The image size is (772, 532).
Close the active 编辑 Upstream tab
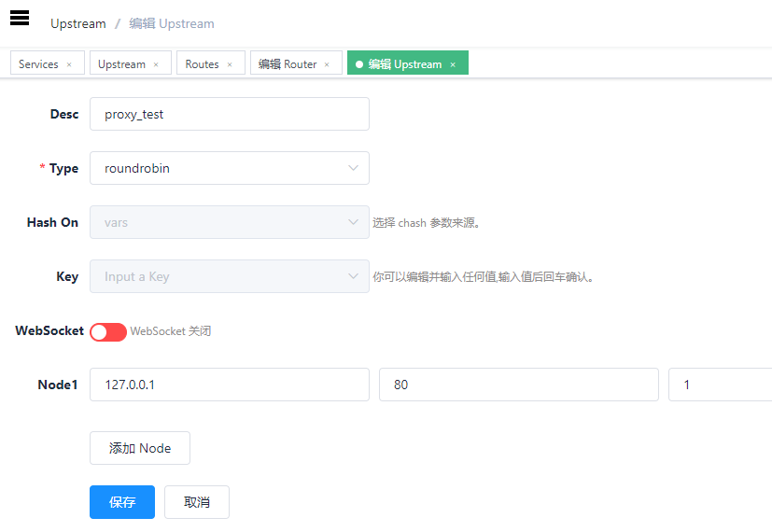pyautogui.click(x=453, y=64)
